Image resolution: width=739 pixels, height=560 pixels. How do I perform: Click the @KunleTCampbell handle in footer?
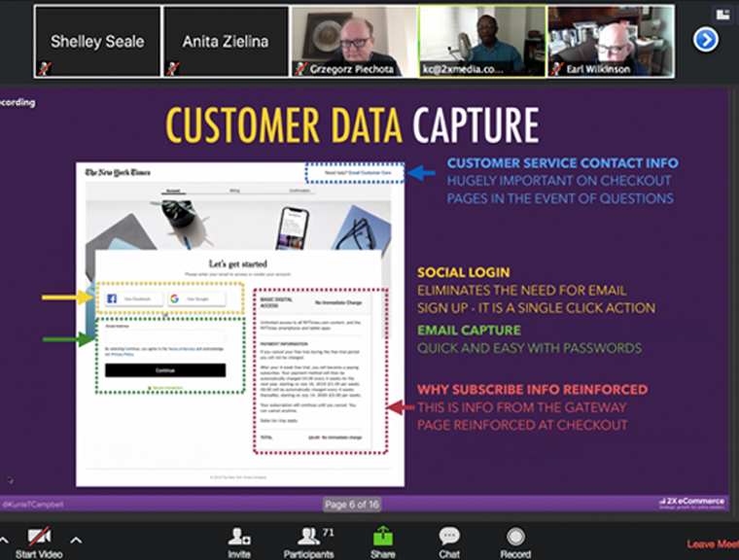coord(32,505)
